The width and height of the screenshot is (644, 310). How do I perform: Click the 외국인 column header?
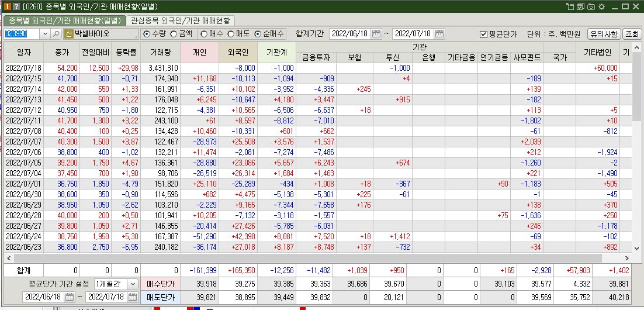coord(238,53)
